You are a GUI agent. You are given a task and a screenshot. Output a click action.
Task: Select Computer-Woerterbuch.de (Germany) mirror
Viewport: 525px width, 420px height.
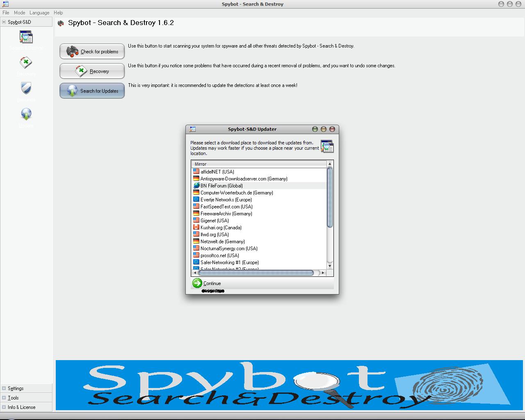pyautogui.click(x=259, y=193)
